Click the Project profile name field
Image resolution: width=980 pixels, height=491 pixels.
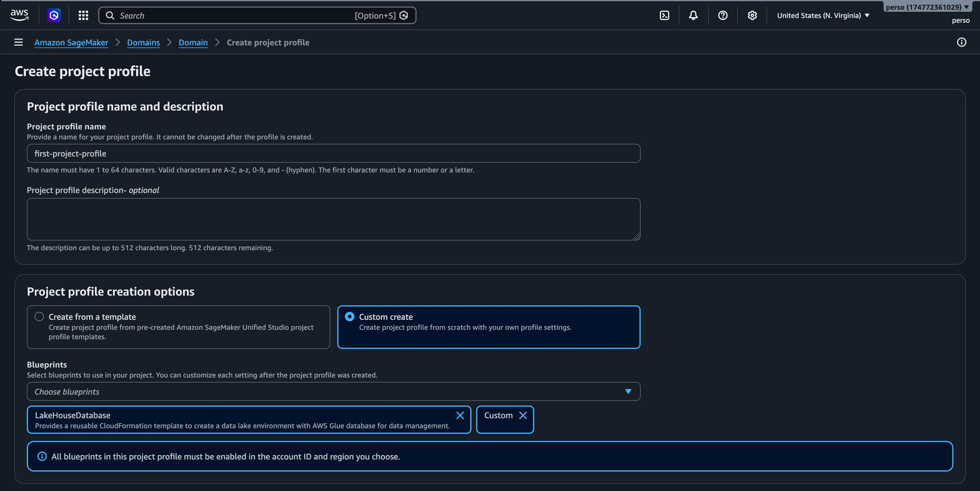[333, 153]
